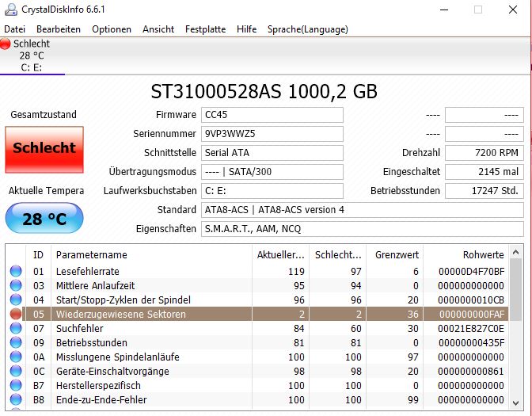Select the Geräte-Einschaltvorgänge row name

112,372
